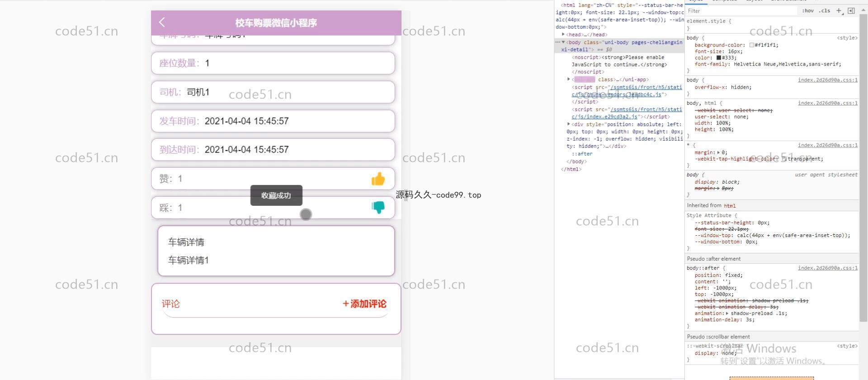Select the 座位数量 field row
The width and height of the screenshot is (868, 380).
coord(273,63)
